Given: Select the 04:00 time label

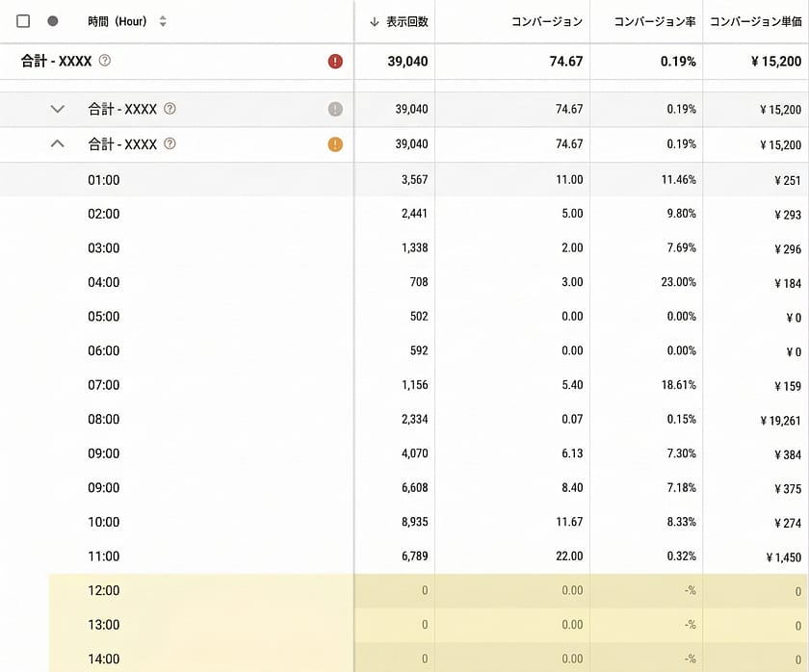Looking at the screenshot, I should coord(104,282).
